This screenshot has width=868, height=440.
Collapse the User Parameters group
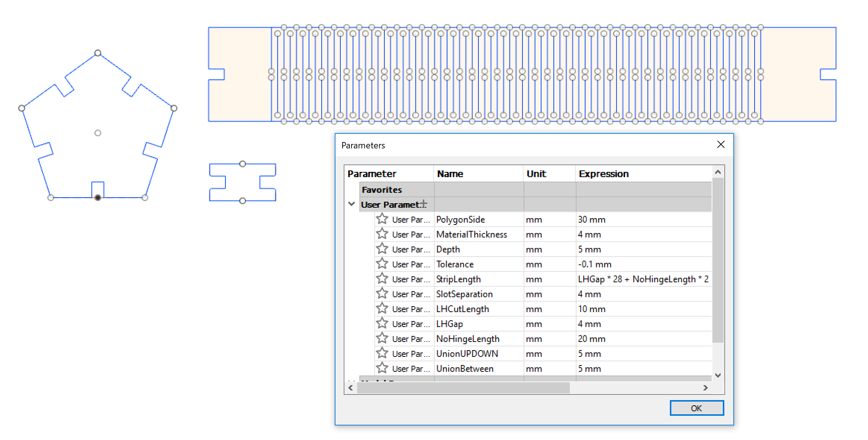point(351,204)
